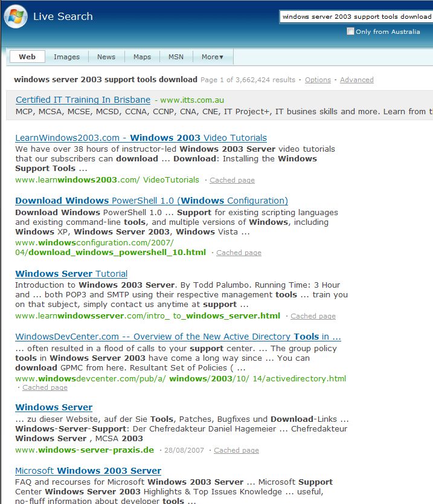Click the www.itts.com.au ad URL
Screen dimensions: 433x504
point(192,100)
